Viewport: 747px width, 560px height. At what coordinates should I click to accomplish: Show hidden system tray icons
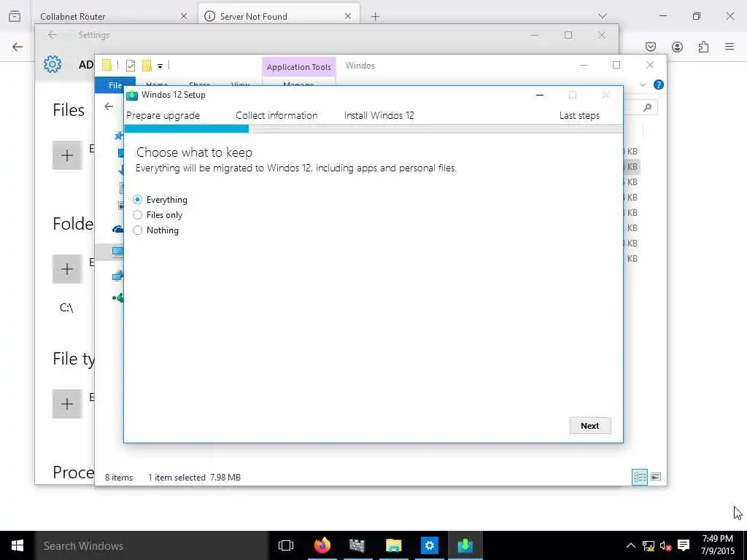coord(631,545)
